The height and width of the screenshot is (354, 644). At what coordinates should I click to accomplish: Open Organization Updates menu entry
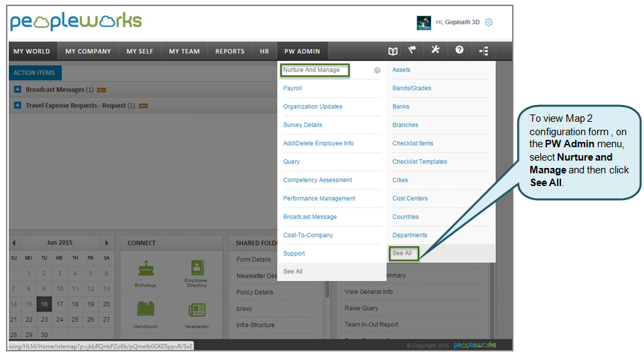coord(313,106)
